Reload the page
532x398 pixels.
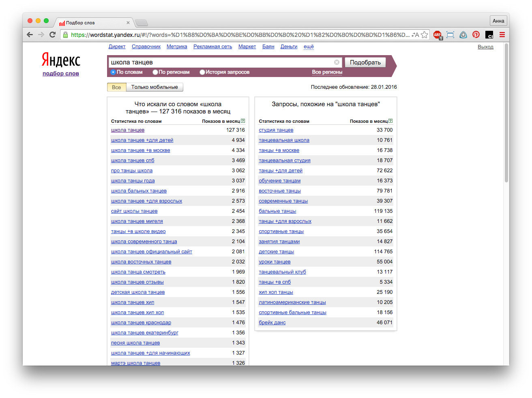point(52,35)
